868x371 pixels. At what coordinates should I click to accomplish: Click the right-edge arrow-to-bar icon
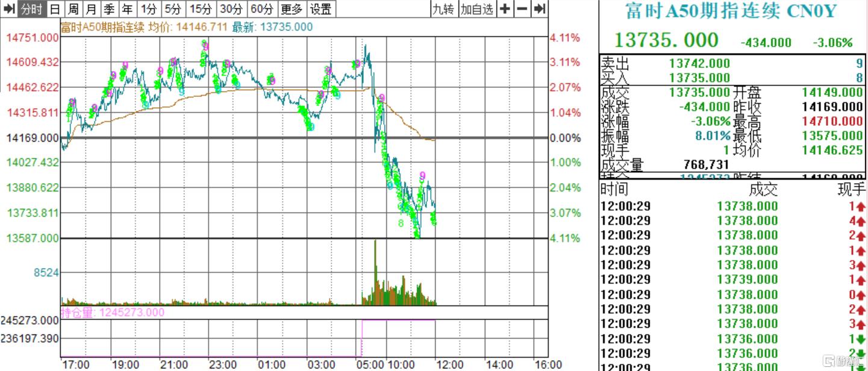click(x=540, y=9)
